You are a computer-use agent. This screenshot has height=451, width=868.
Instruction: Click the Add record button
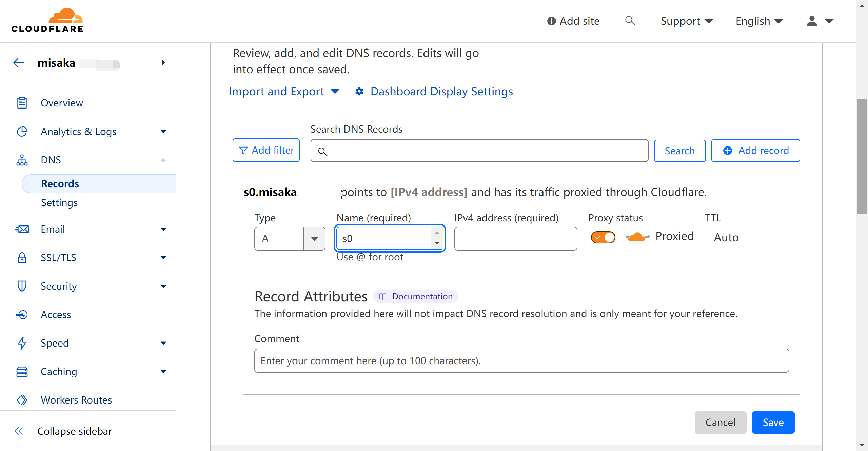pyautogui.click(x=755, y=151)
